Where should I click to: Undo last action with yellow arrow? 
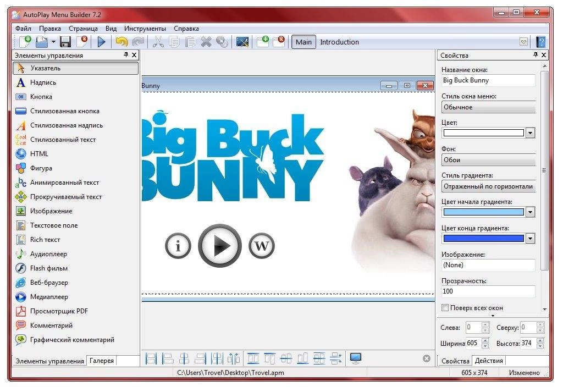122,42
